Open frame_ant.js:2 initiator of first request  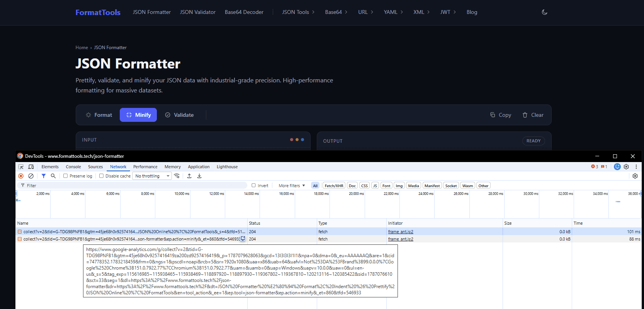401,232
